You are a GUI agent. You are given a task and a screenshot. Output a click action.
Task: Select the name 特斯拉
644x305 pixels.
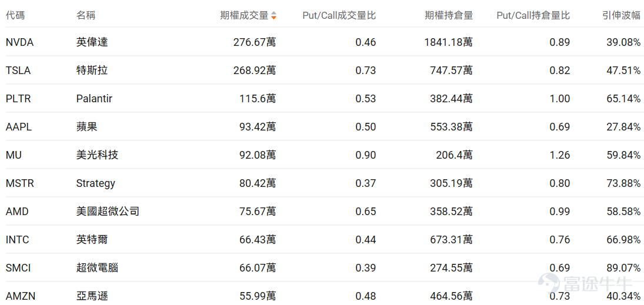pyautogui.click(x=92, y=70)
